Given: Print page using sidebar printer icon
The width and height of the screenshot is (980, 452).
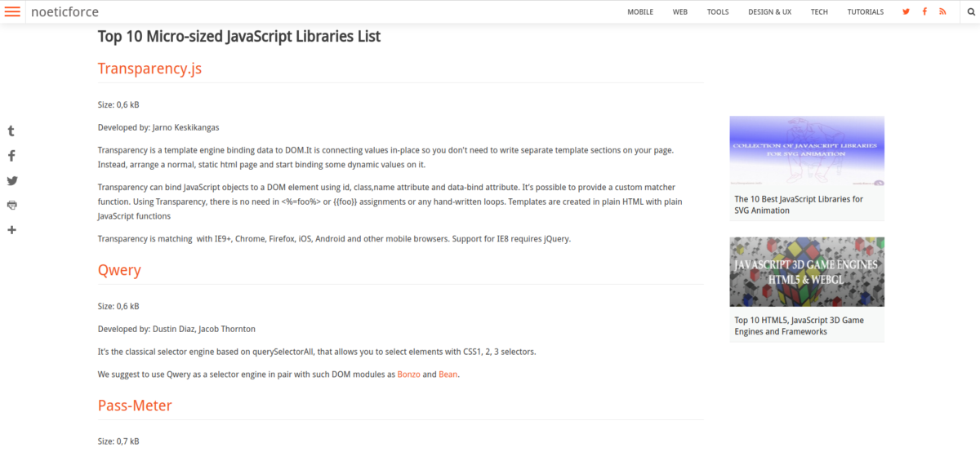Looking at the screenshot, I should 11,205.
